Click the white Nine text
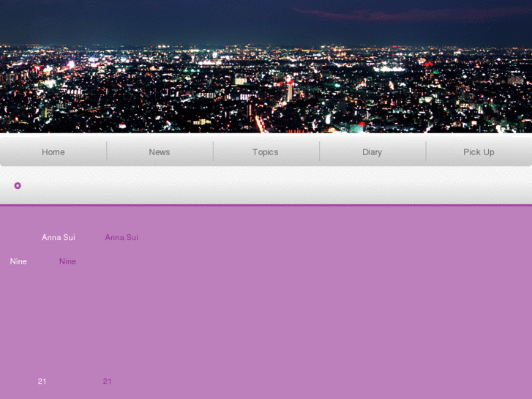This screenshot has height=399, width=532. coord(18,261)
